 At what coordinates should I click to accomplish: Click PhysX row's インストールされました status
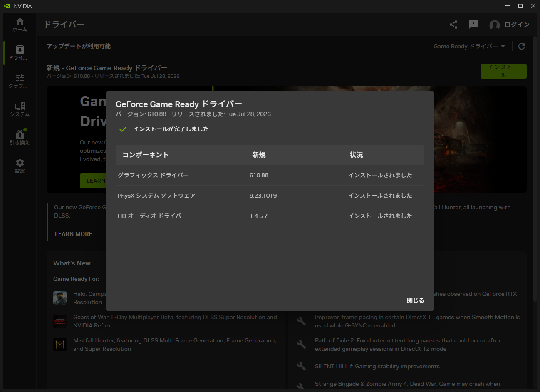380,196
